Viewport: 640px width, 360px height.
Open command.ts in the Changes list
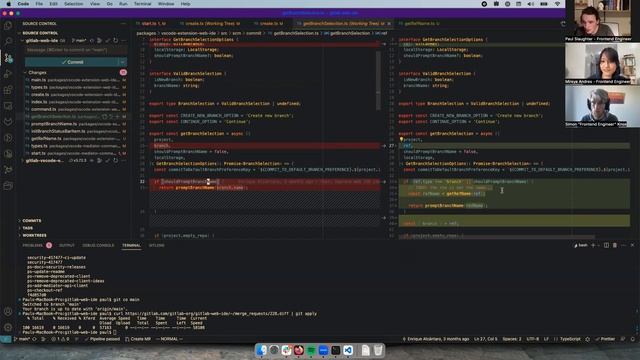pyautogui.click(x=75, y=109)
